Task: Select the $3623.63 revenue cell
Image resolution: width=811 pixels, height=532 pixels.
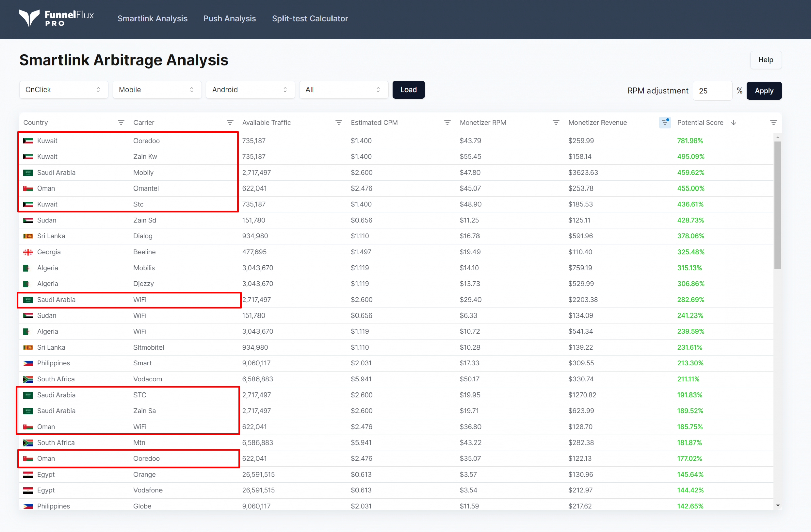Action: 583,173
